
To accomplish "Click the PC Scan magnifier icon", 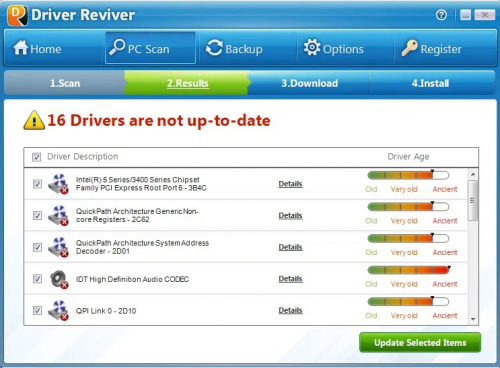I will coord(117,47).
